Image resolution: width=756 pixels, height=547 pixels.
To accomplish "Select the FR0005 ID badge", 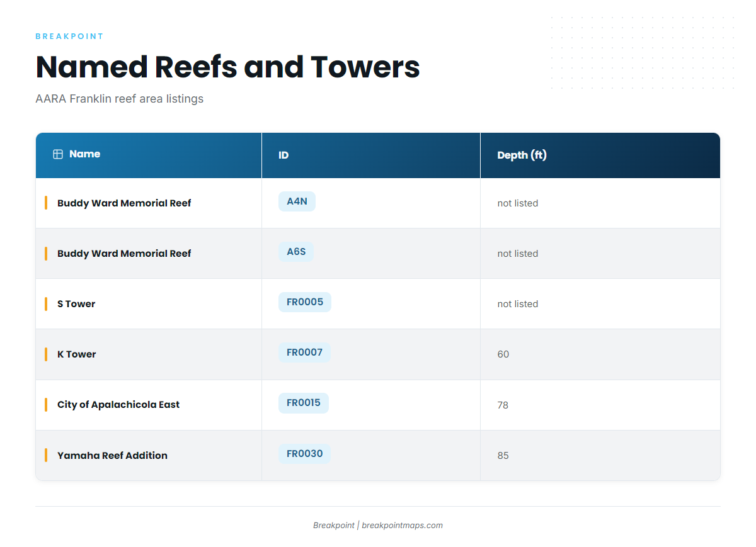I will click(x=305, y=302).
